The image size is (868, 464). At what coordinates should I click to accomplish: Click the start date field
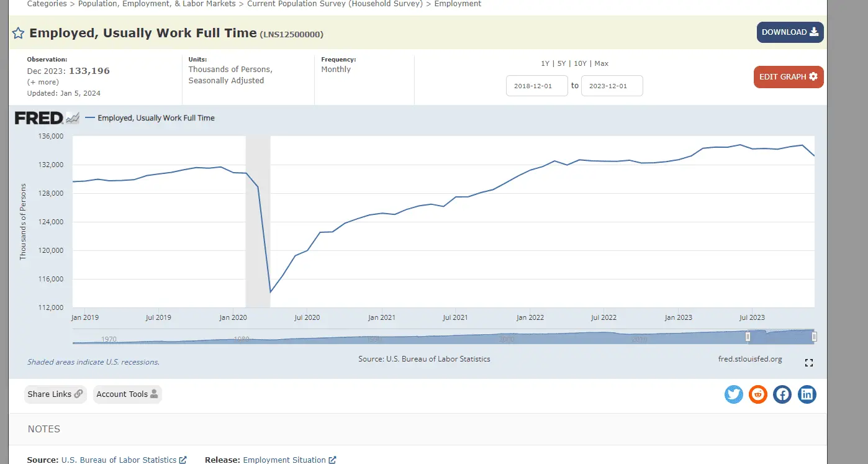pyautogui.click(x=536, y=86)
